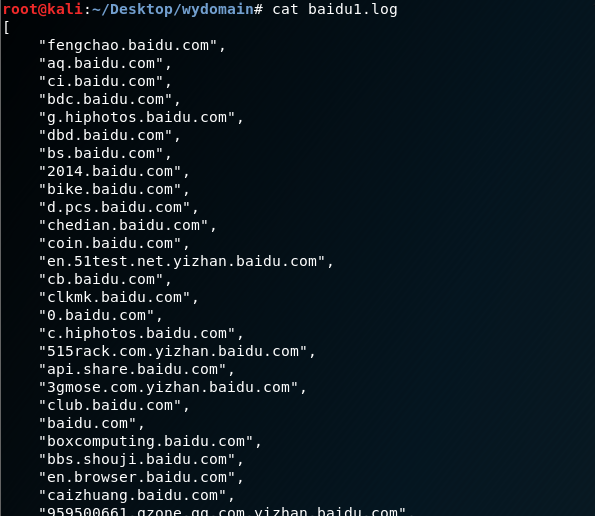Select the bbs.shouji.baidu.com line
Image resolution: width=595 pixels, height=516 pixels.
click(x=141, y=459)
